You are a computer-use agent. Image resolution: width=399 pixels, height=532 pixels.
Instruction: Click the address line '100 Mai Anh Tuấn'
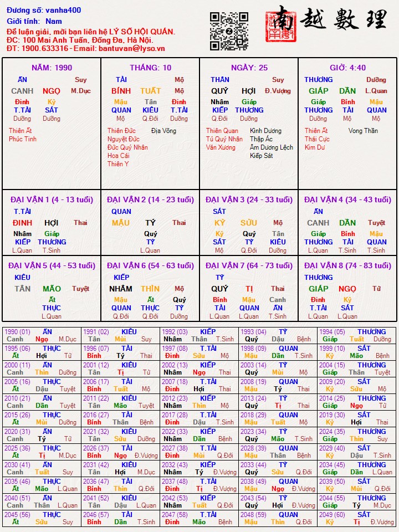click(80, 40)
